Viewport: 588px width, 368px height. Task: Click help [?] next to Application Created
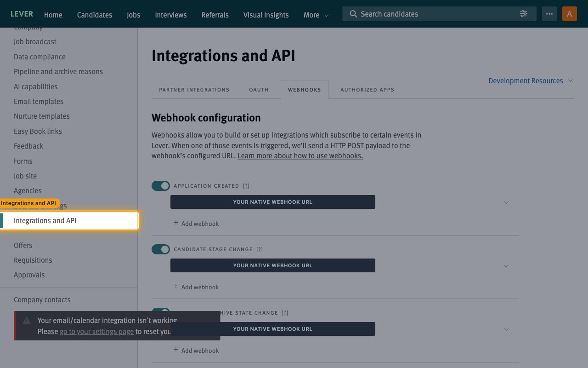[x=246, y=186]
